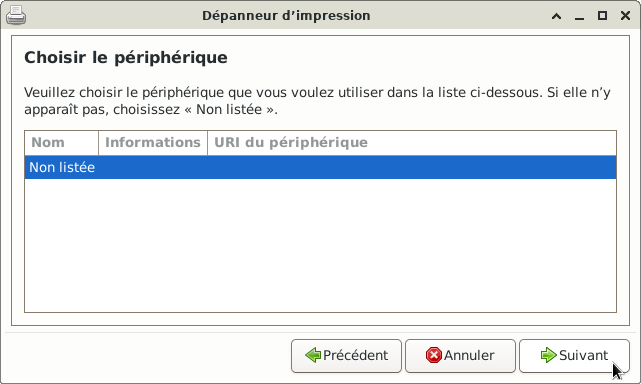Image resolution: width=641 pixels, height=384 pixels.
Task: Click the red cancel icon on Annuler
Action: (433, 355)
